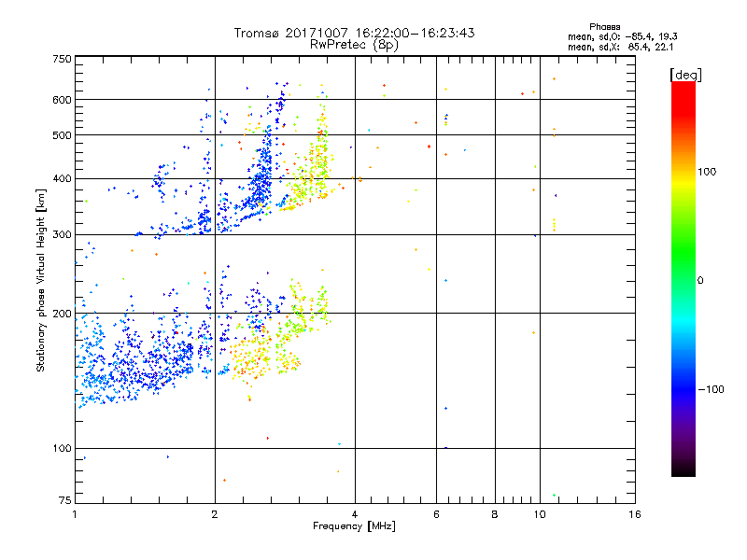
Task: Click the x-axis label 'Frequency [MHz]'
Action: click(354, 526)
